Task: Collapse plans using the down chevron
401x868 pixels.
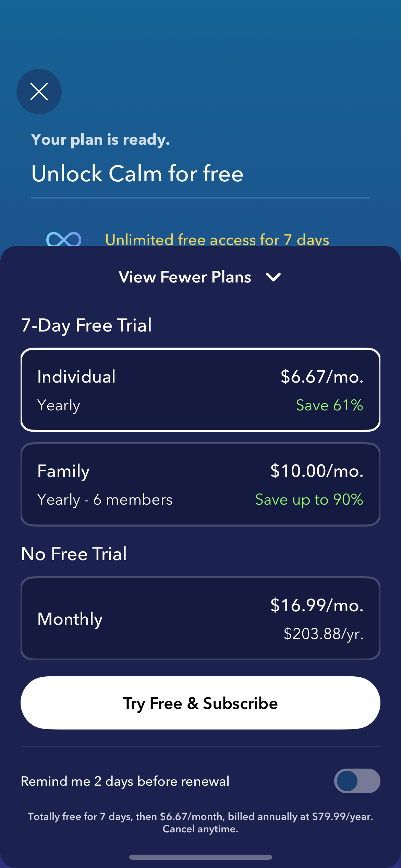Action: coord(274,277)
